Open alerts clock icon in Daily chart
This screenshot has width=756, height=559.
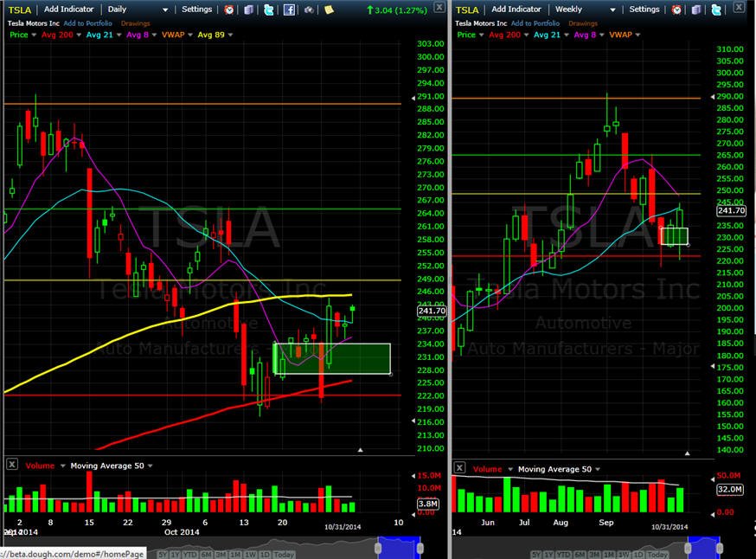[x=229, y=10]
